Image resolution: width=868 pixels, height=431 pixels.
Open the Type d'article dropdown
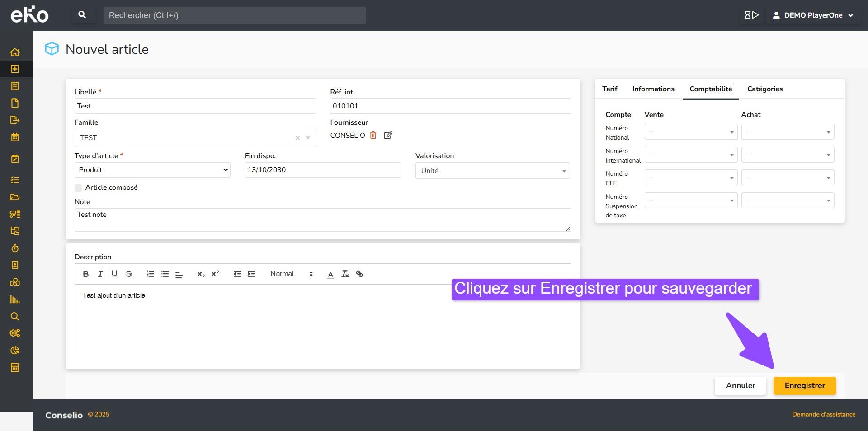152,170
